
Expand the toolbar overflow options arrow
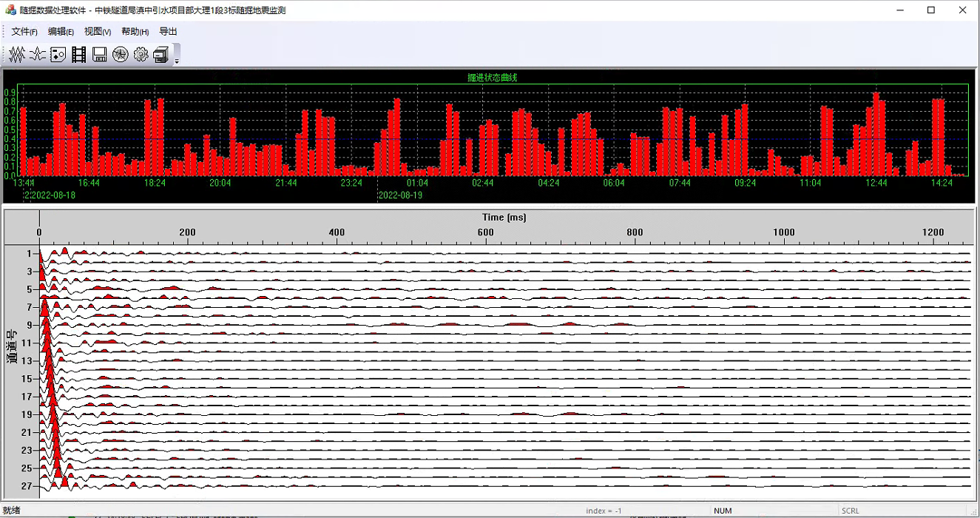click(x=177, y=61)
